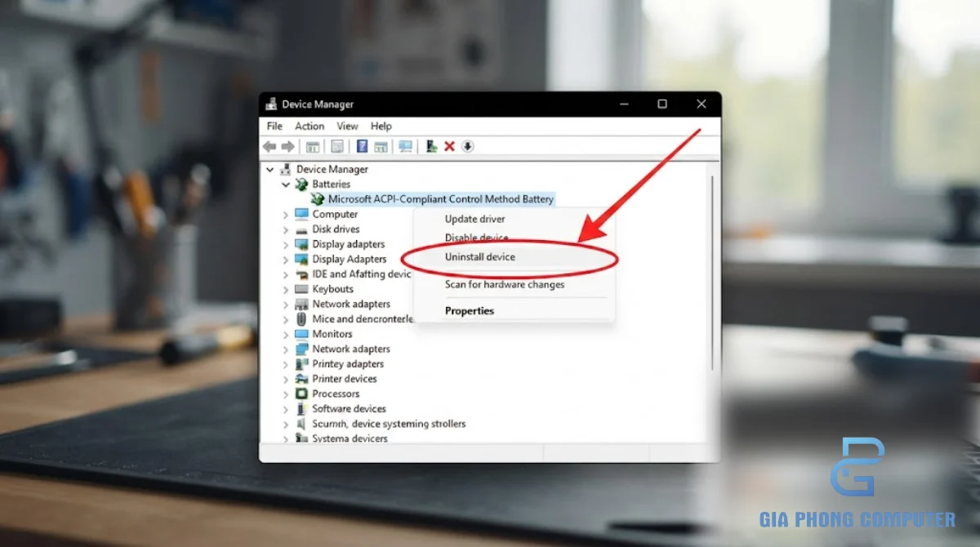Screen dimensions: 980x547
Task: Click the Printer devices category icon
Action: pyautogui.click(x=301, y=379)
